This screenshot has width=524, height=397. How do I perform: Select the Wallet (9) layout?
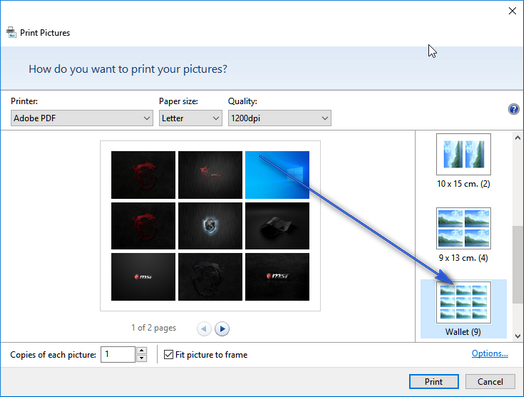(x=463, y=309)
